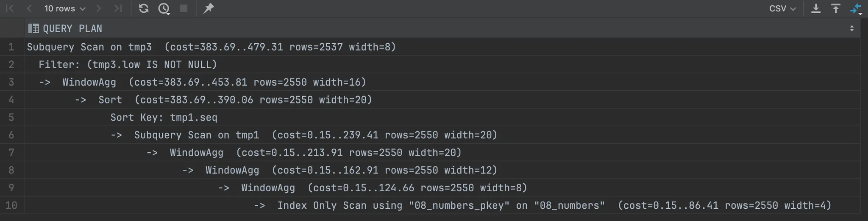Pin the result tab
This screenshot has width=868, height=221.
pos(209,8)
